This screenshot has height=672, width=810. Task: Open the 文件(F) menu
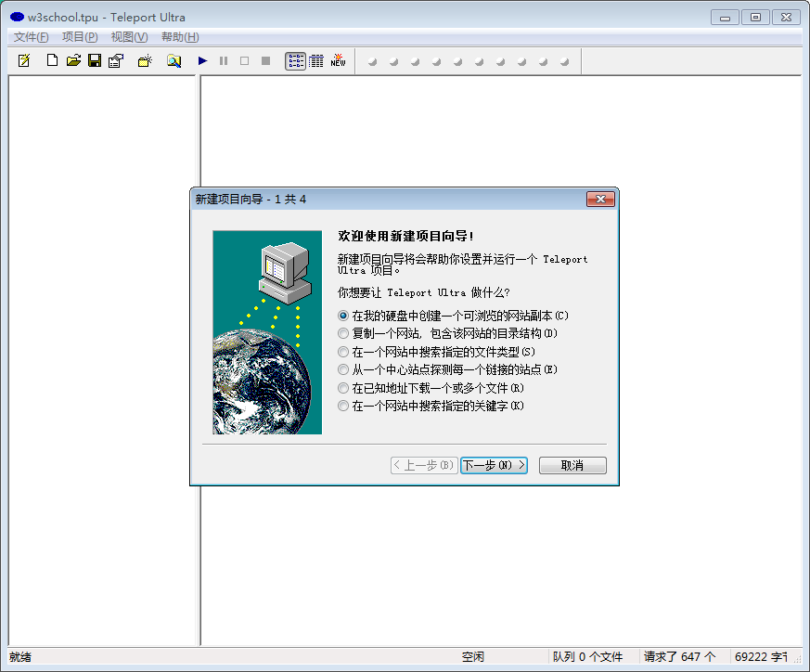tap(31, 37)
